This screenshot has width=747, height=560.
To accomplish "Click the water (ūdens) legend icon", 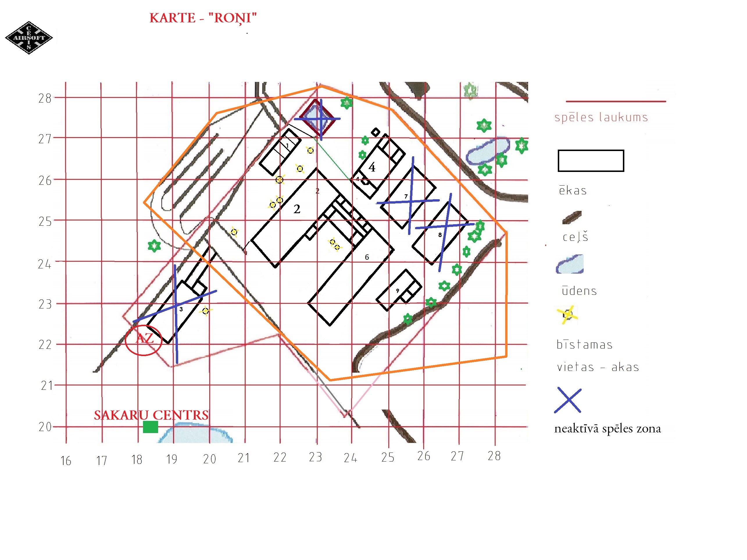I will (570, 264).
